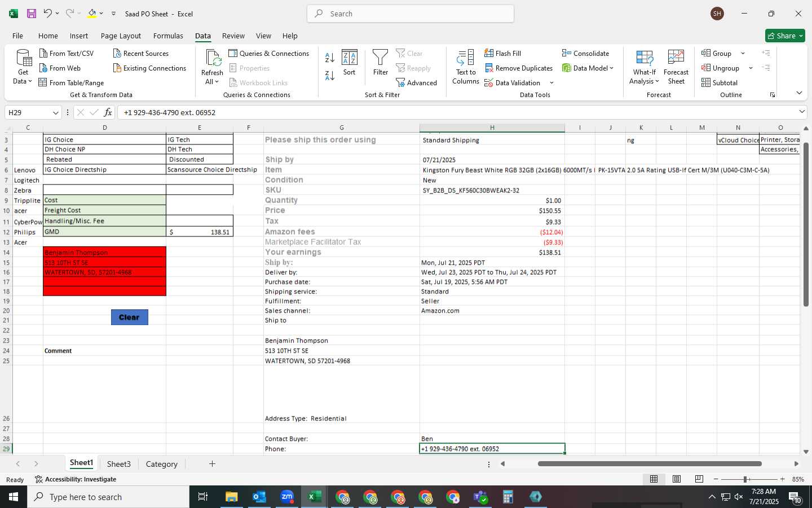Add a new sheet
812x508 pixels.
coord(212,464)
